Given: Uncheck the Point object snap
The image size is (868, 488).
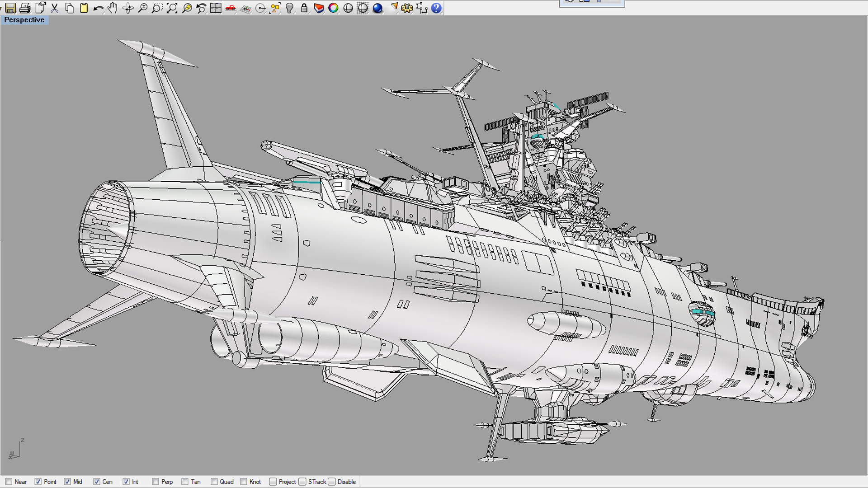Looking at the screenshot, I should 38,482.
